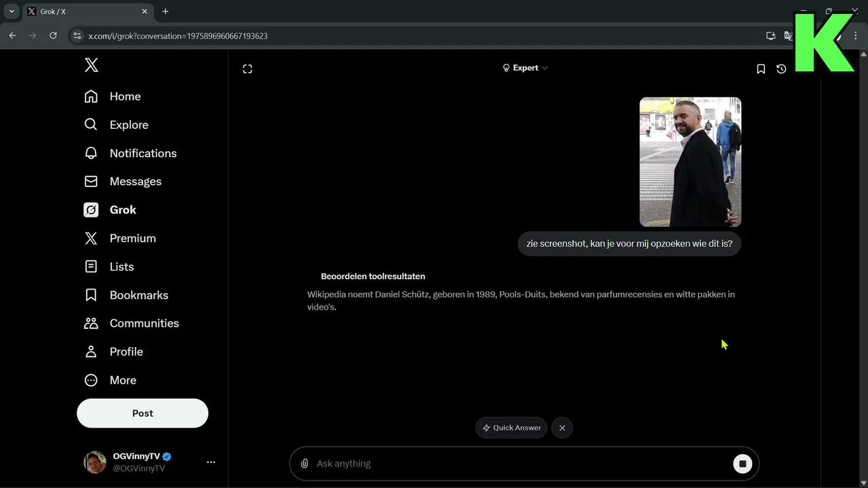Open a new browser tab
Image resolution: width=868 pixels, height=488 pixels.
pos(165,12)
